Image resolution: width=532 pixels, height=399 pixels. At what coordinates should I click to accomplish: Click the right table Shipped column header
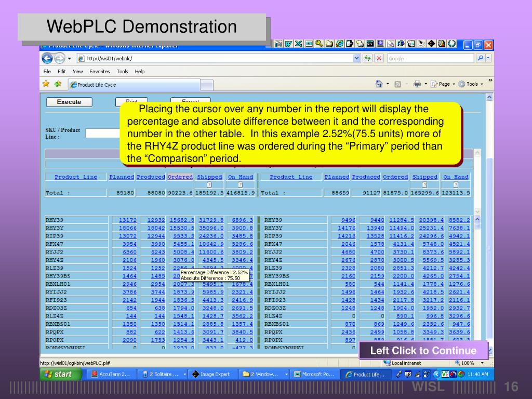[x=425, y=177]
